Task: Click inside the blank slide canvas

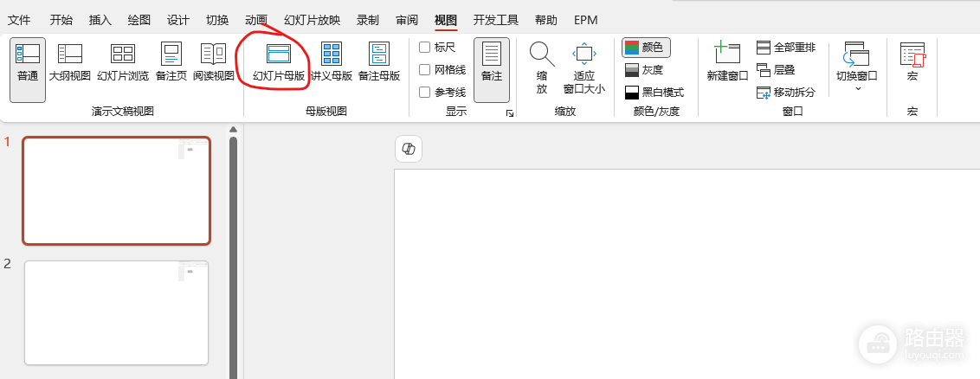Action: point(687,273)
